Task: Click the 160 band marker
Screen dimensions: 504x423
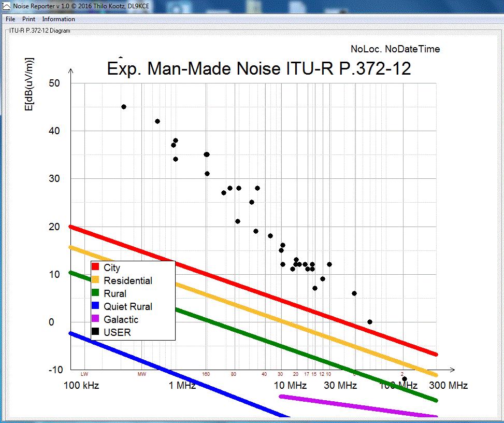Action: (206, 374)
